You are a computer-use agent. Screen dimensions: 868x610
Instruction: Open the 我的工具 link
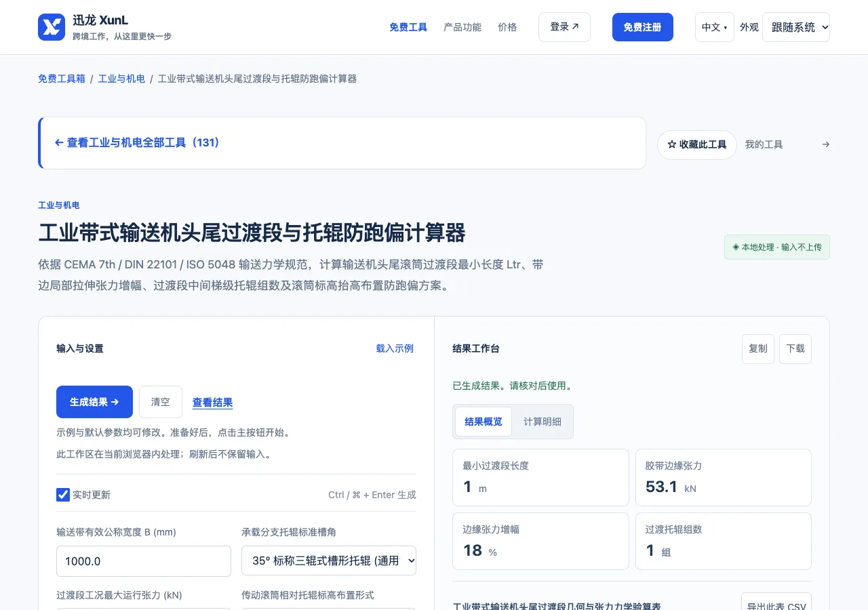point(764,144)
